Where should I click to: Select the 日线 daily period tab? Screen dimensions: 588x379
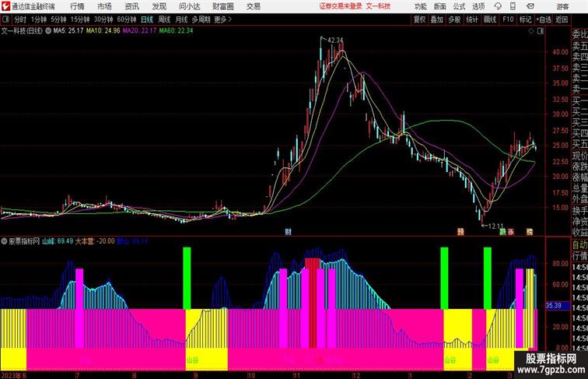click(x=147, y=19)
